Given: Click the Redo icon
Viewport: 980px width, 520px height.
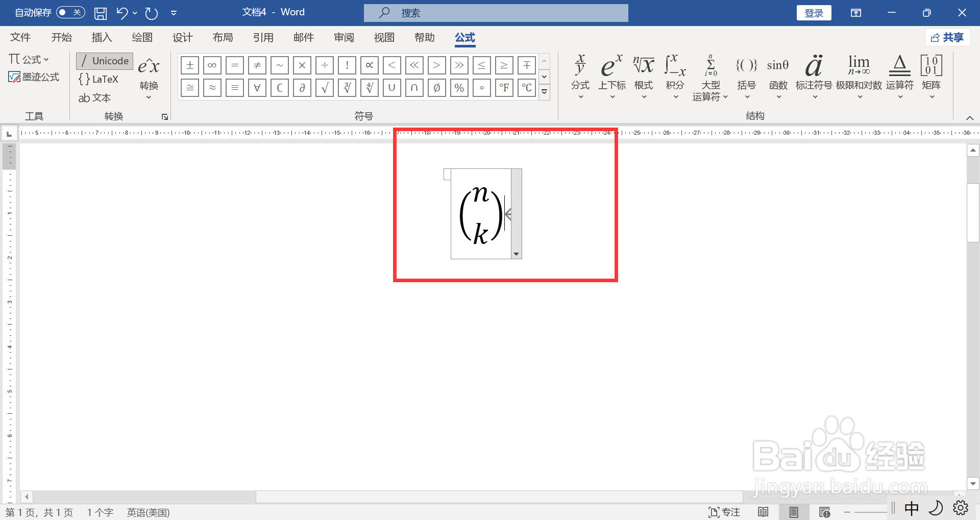Looking at the screenshot, I should 152,13.
